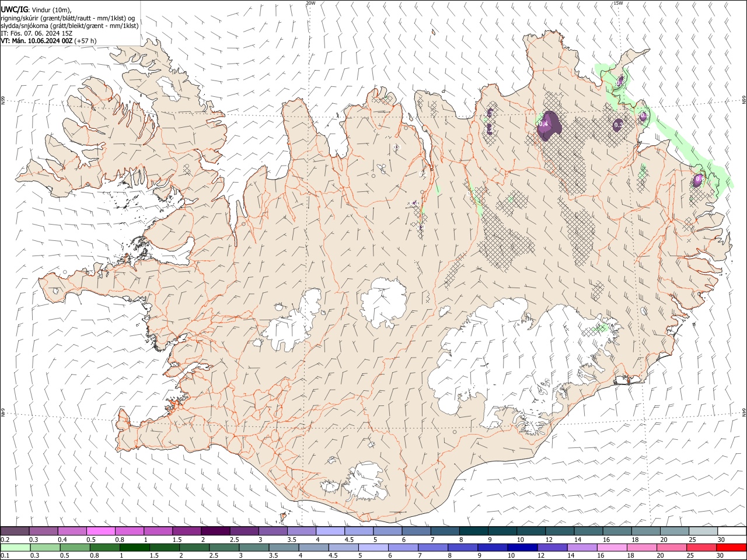Click lower legend grey-blue swatch at 4
Screen dimensions: 747x560
(313, 547)
